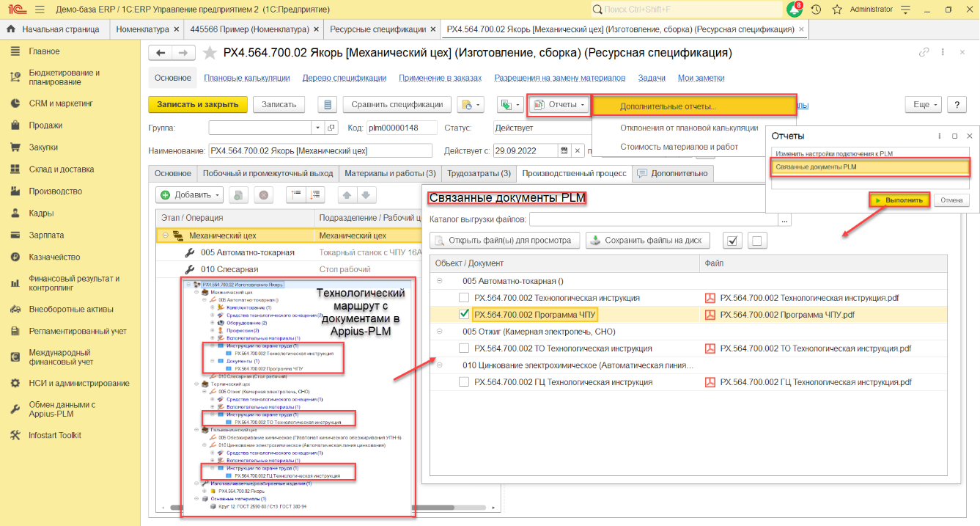The image size is (980, 526).
Task: Tick РХ.564.700.002 ГЦ Технологическая инструкция checkbox
Action: [x=463, y=382]
